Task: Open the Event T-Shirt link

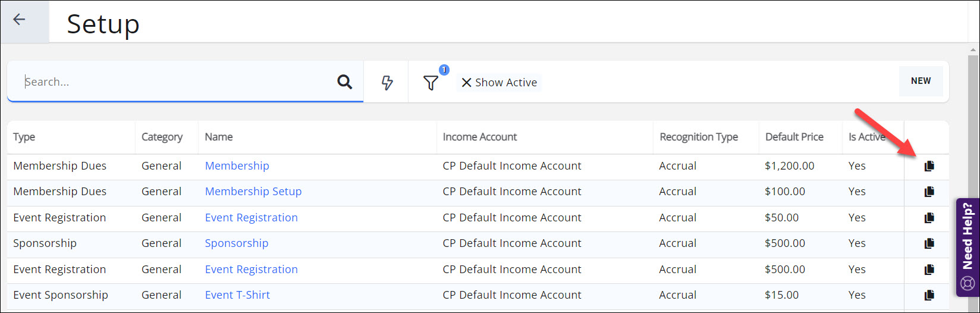Action: tap(237, 295)
